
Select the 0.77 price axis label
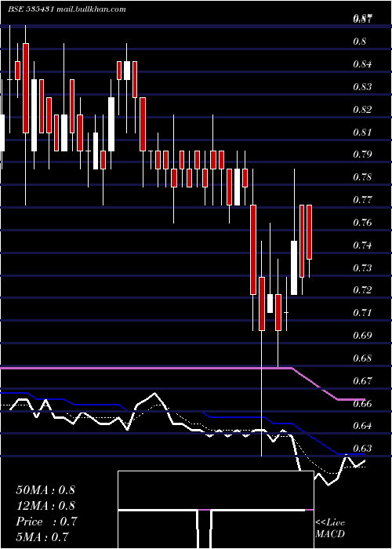(x=362, y=200)
